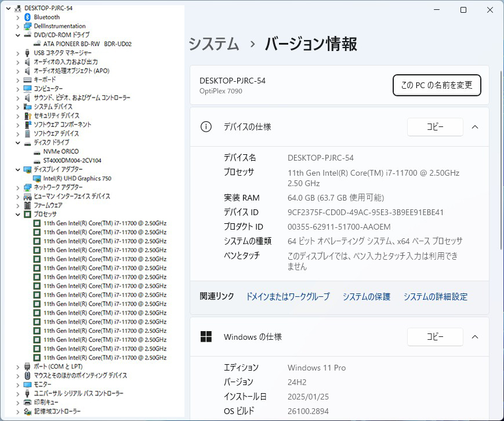Click the Windows logo beside Windows の仕様
Image resolution: width=504 pixels, height=421 pixels.
pyautogui.click(x=206, y=337)
